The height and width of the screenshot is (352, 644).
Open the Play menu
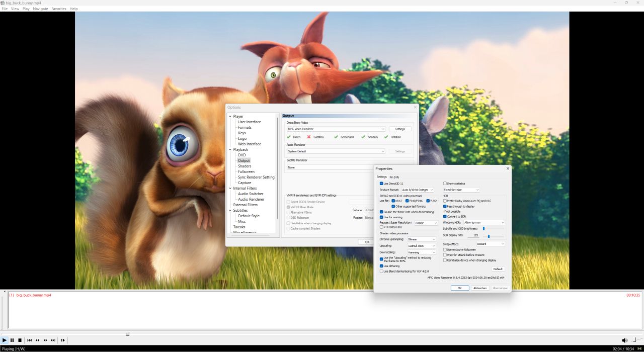tap(26, 9)
